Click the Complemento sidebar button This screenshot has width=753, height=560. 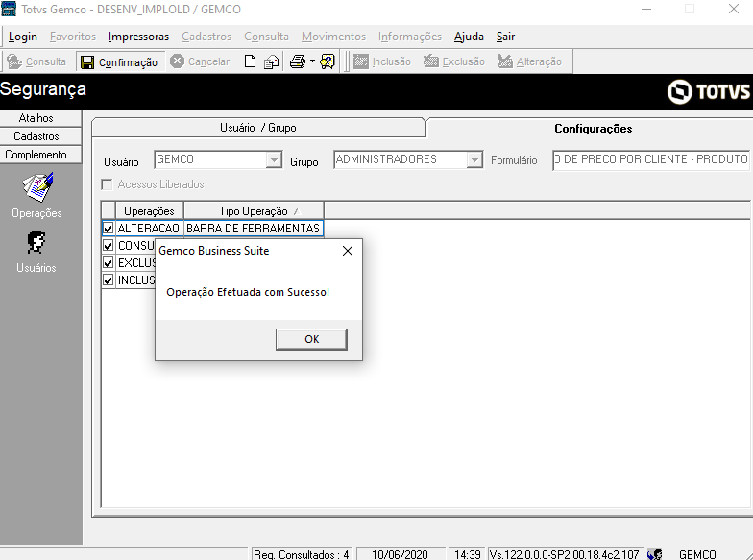click(x=40, y=155)
